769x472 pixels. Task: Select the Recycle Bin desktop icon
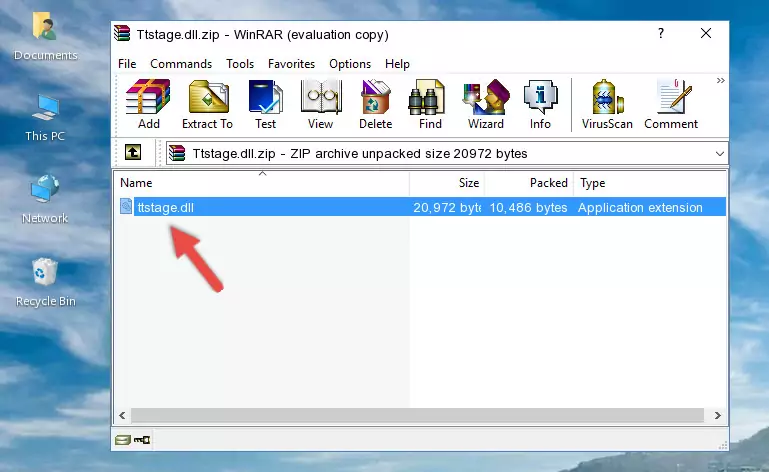click(x=45, y=283)
